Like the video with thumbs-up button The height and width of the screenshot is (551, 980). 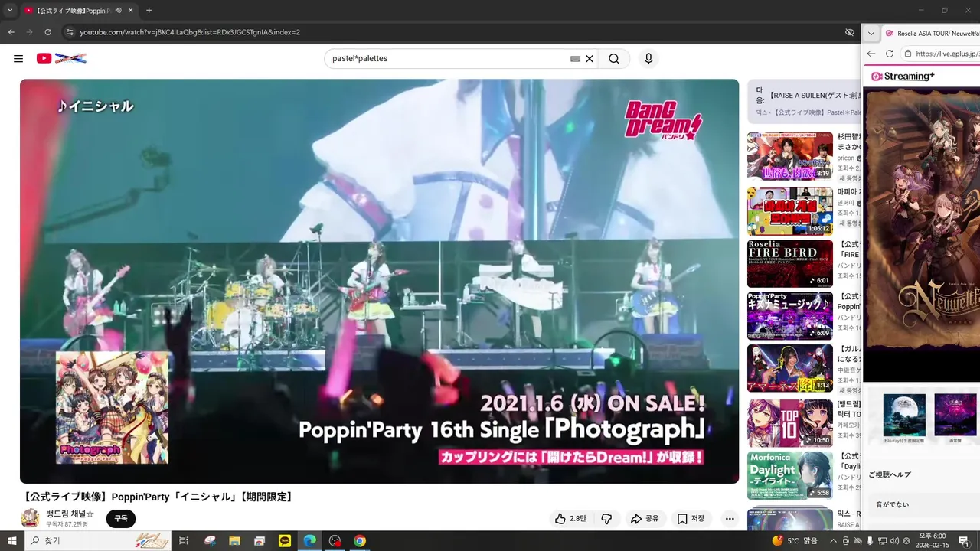point(571,518)
